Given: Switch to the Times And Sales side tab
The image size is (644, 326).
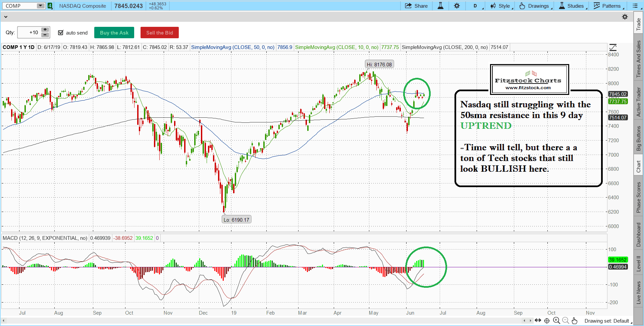Looking at the screenshot, I should tap(638, 59).
